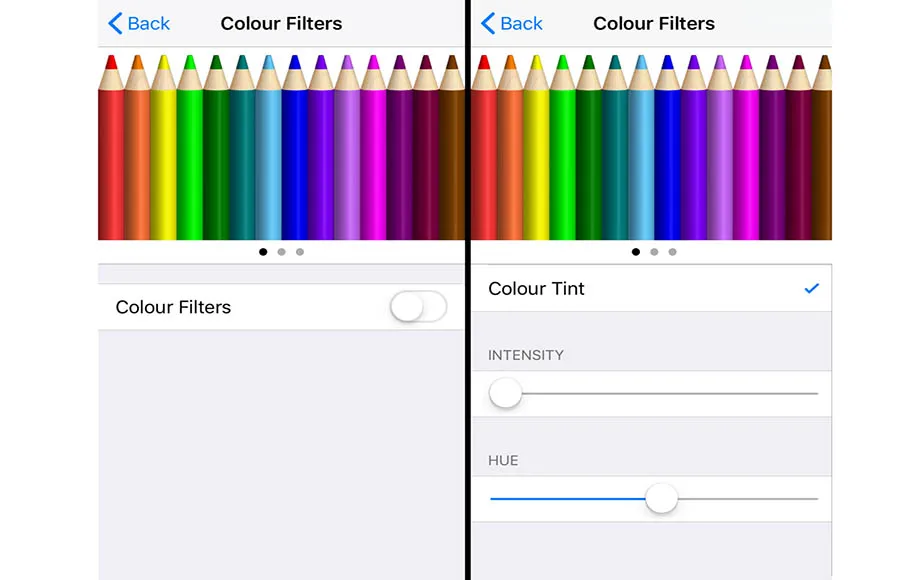915x580 pixels.
Task: Select the Colour Tint option
Action: click(x=651, y=288)
